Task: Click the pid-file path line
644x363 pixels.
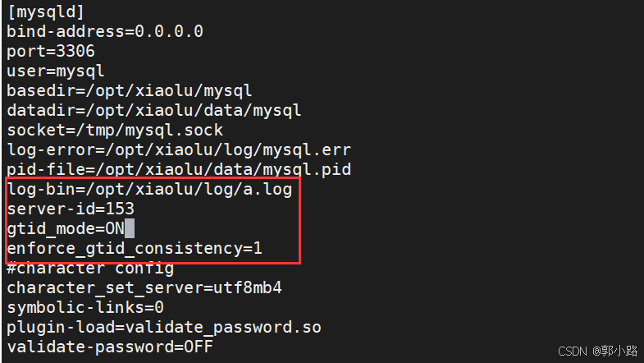Action: tap(179, 170)
